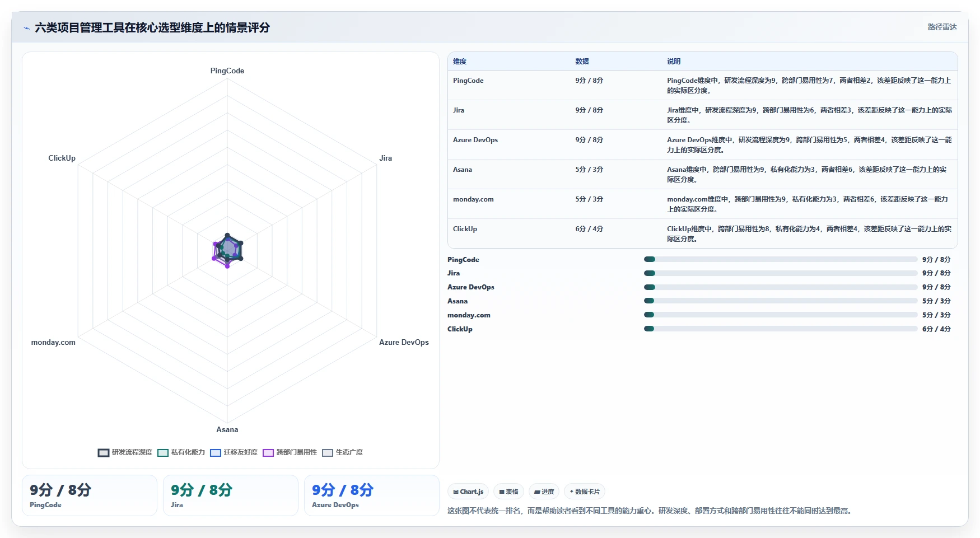Click the 6分 / 4分 value beside ClickUp's progress bar
Screen dimensions: 980x538
(936, 329)
